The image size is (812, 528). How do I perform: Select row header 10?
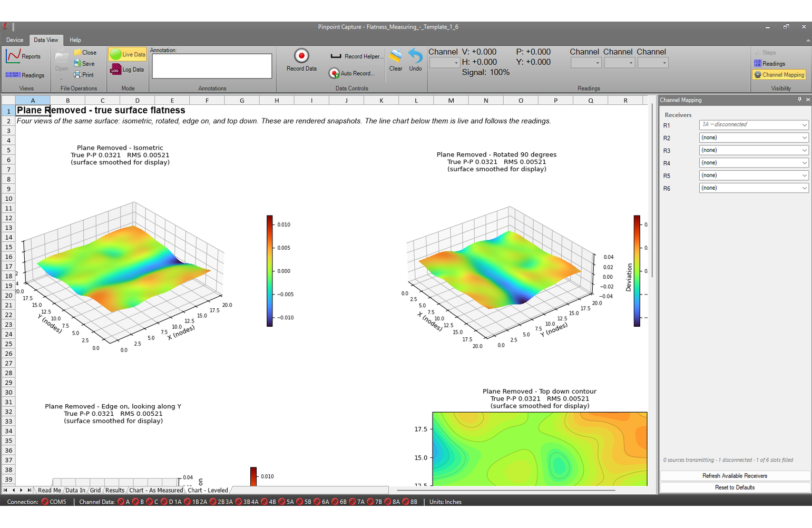pyautogui.click(x=8, y=199)
